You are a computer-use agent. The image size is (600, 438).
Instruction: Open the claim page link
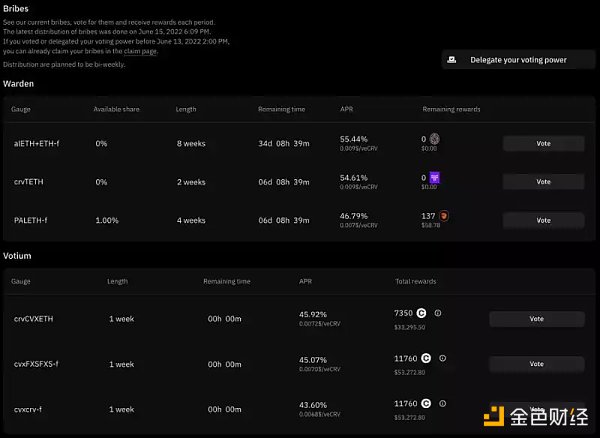[x=143, y=51]
